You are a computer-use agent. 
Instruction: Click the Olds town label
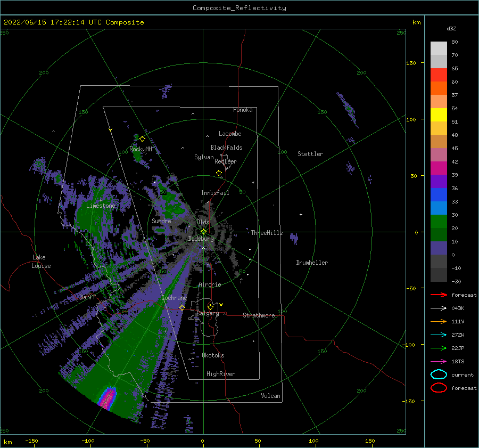(203, 222)
